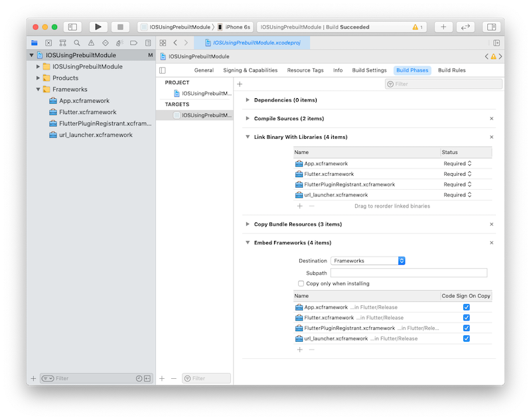Add new file in navigator bottom bar
Viewport: 531px width, 420px height.
point(33,378)
